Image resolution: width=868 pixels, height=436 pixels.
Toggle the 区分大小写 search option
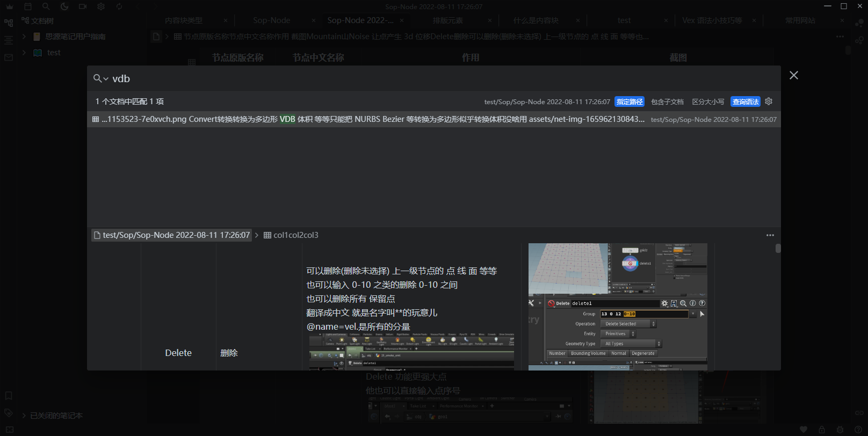(708, 101)
